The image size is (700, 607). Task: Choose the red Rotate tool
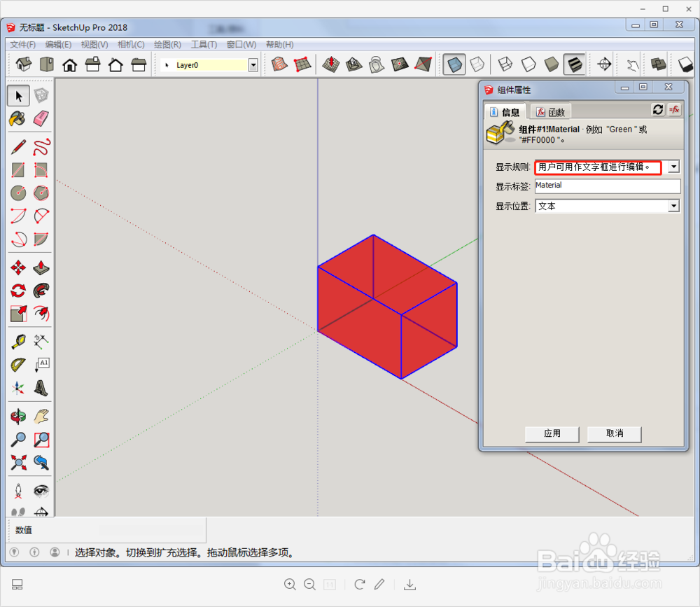(x=18, y=291)
